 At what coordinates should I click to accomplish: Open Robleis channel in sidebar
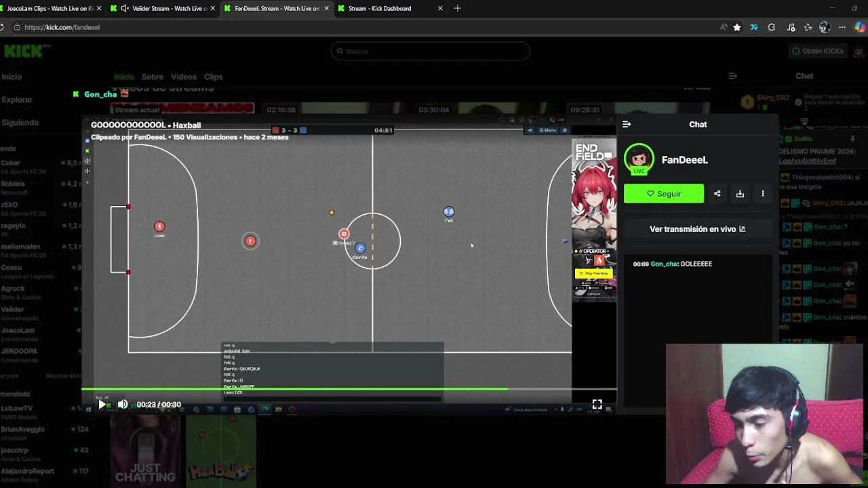pos(41,188)
